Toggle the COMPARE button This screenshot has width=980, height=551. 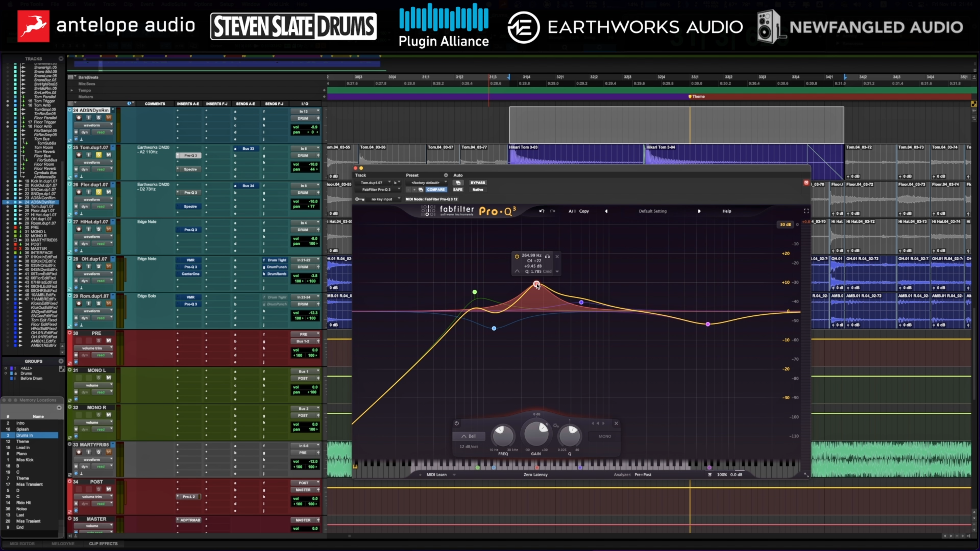pos(436,189)
